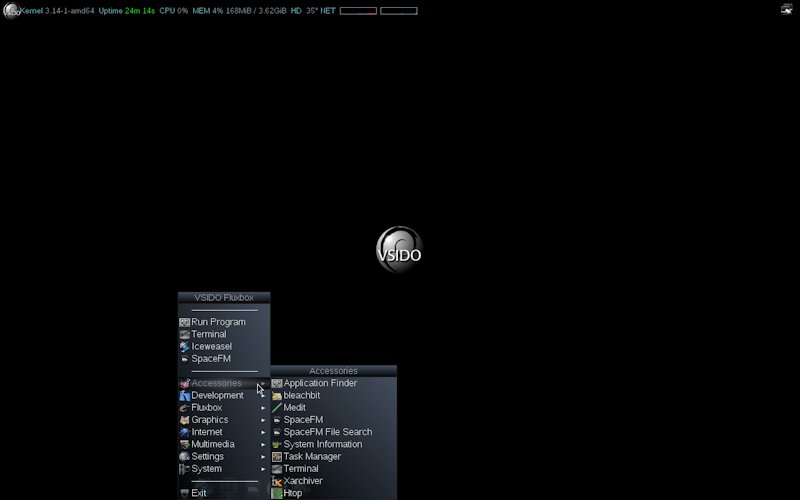Click the Accessories category icon
The width and height of the screenshot is (800, 500).
[x=184, y=383]
